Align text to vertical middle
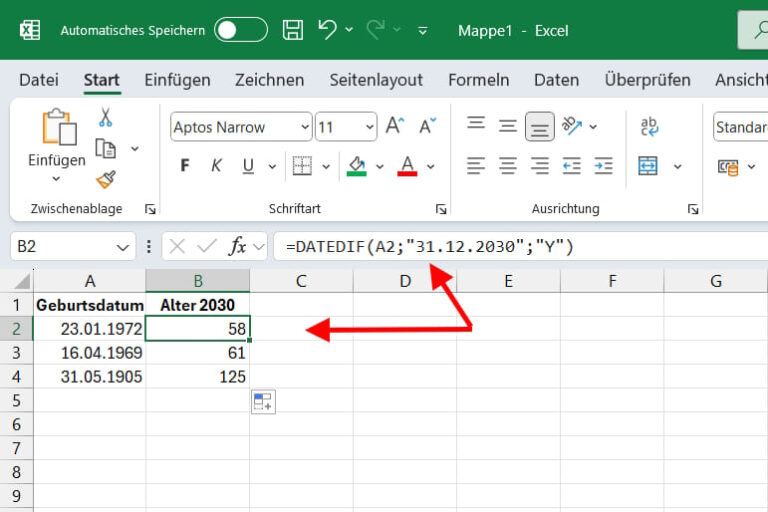 (508, 126)
